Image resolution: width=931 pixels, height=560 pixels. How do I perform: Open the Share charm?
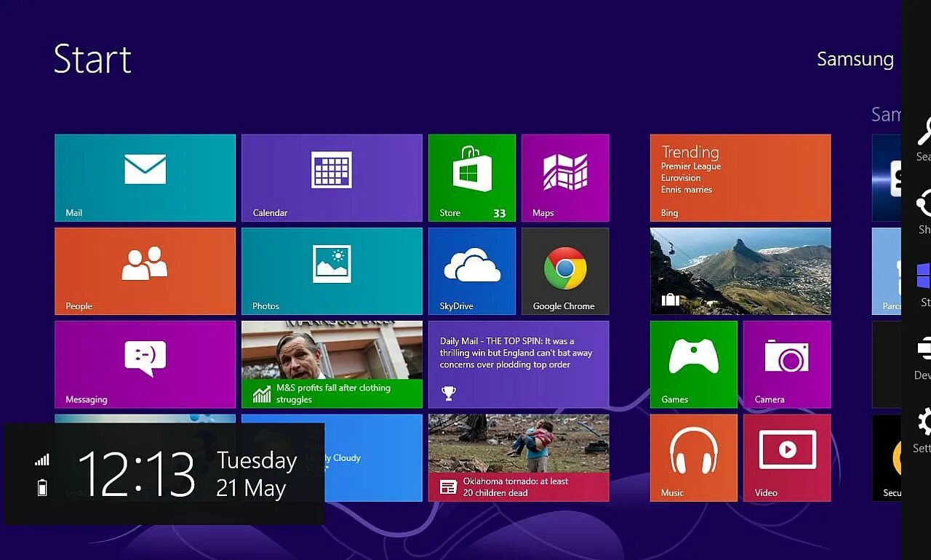point(922,211)
